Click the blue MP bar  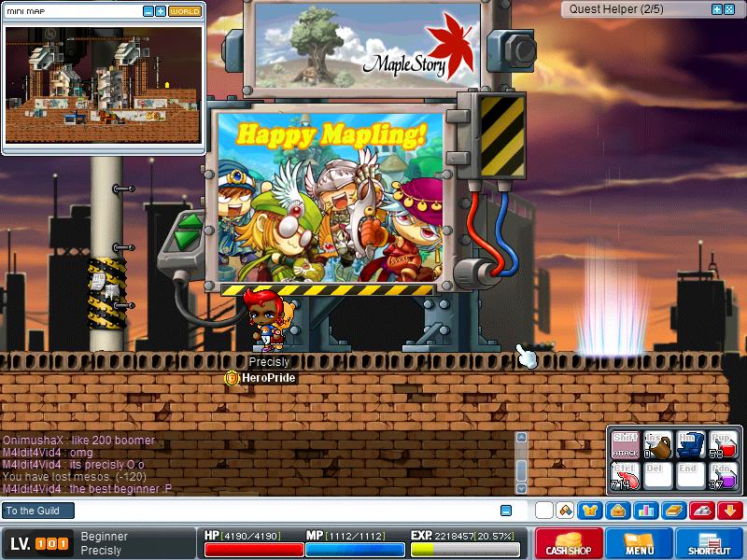click(x=355, y=550)
